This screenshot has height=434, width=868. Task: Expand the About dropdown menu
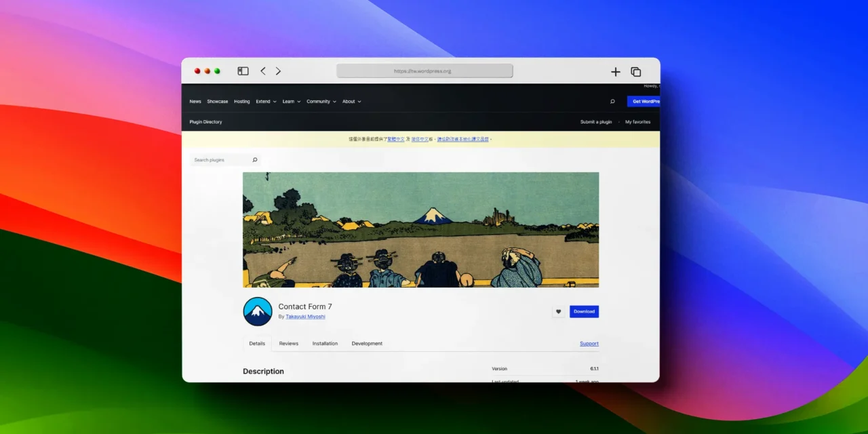click(351, 102)
